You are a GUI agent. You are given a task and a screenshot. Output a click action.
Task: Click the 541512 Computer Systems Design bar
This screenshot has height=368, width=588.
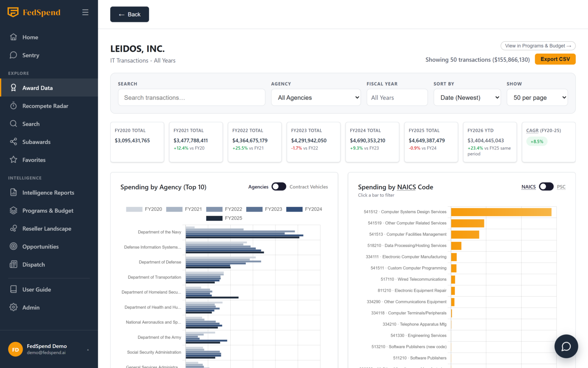[501, 212]
